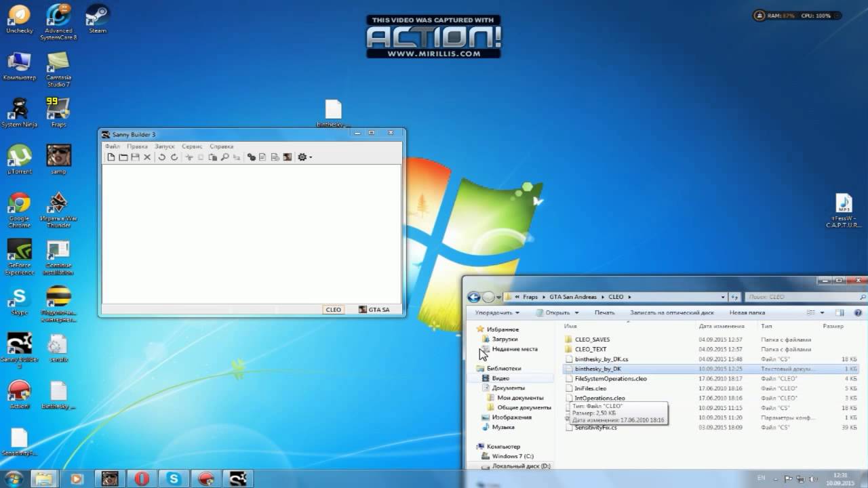Click Opera icon in taskbar

[x=142, y=479]
